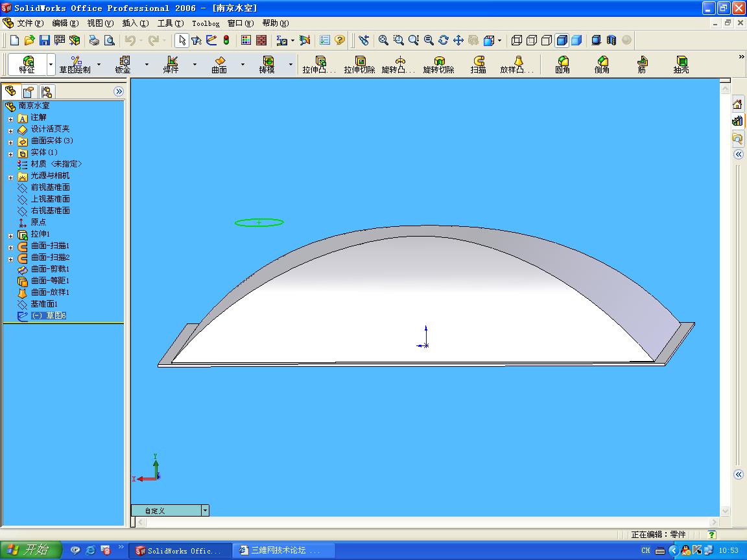Open the 特征 toolbar dropdown arrow
This screenshot has width=747, height=560.
(x=51, y=64)
